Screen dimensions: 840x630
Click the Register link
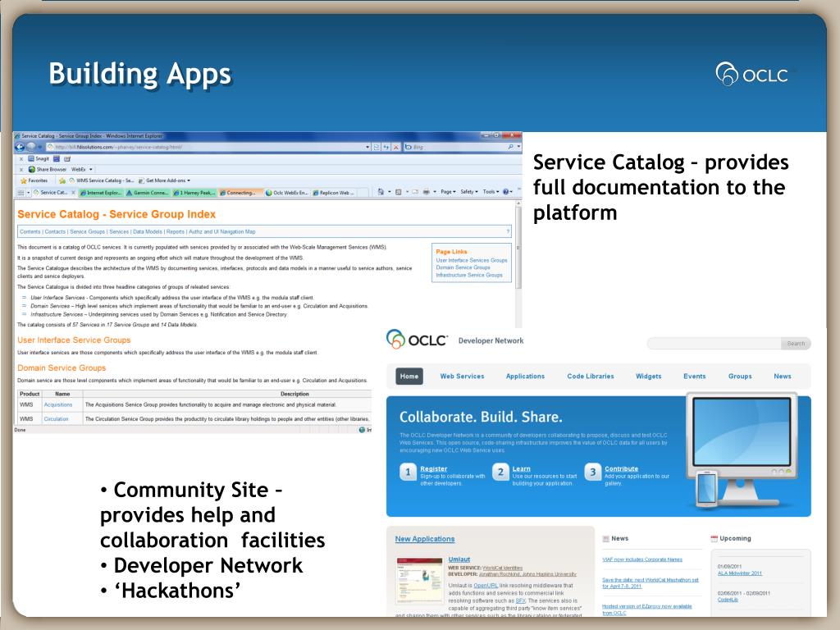[433, 468]
